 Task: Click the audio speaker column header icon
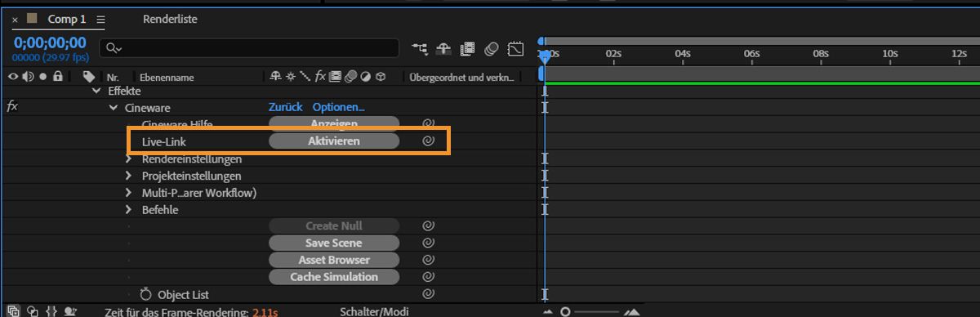[28, 76]
